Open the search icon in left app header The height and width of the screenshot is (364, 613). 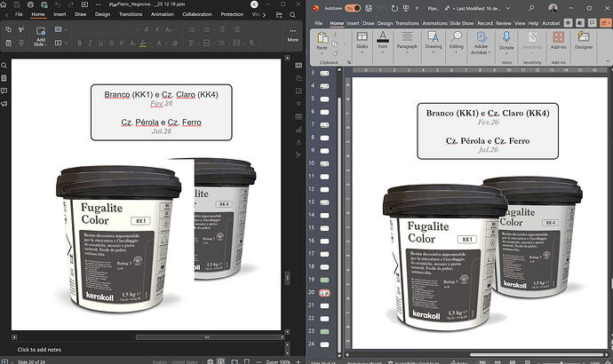292,15
